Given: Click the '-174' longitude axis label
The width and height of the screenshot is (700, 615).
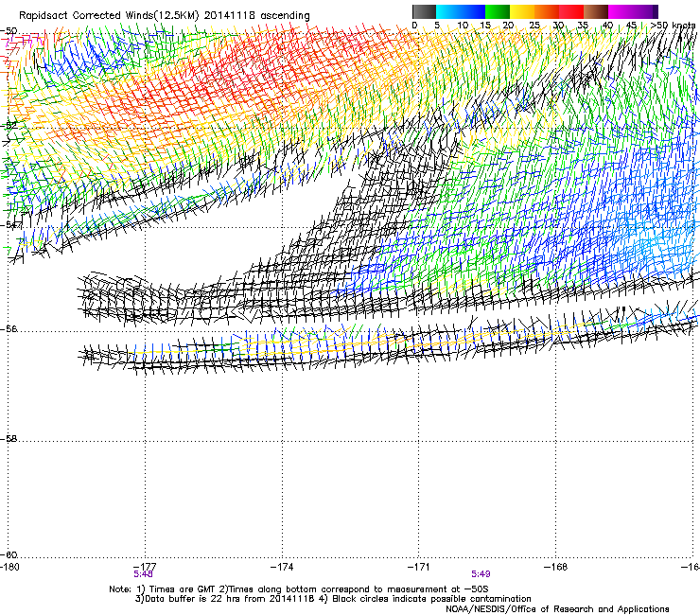Looking at the screenshot, I should [x=282, y=567].
